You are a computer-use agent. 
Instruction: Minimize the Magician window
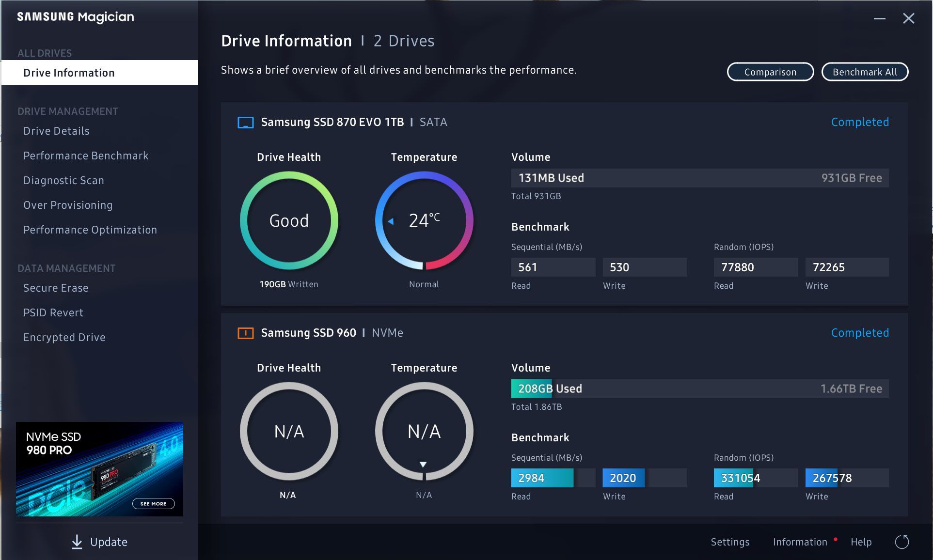pyautogui.click(x=879, y=19)
